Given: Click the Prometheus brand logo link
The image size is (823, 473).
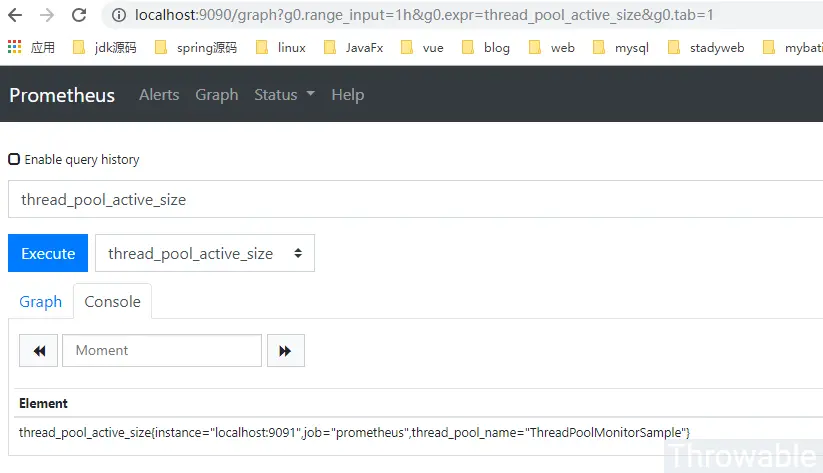Looking at the screenshot, I should coord(62,95).
